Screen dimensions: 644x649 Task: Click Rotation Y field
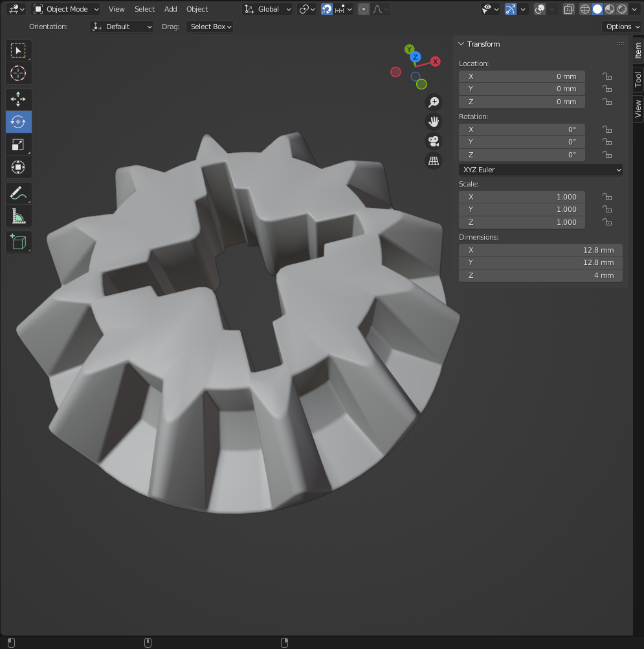pos(522,142)
